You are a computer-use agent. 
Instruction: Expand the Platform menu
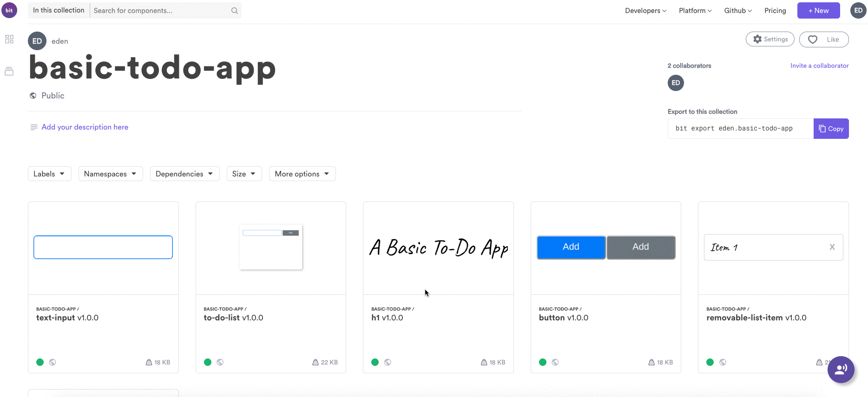(695, 11)
